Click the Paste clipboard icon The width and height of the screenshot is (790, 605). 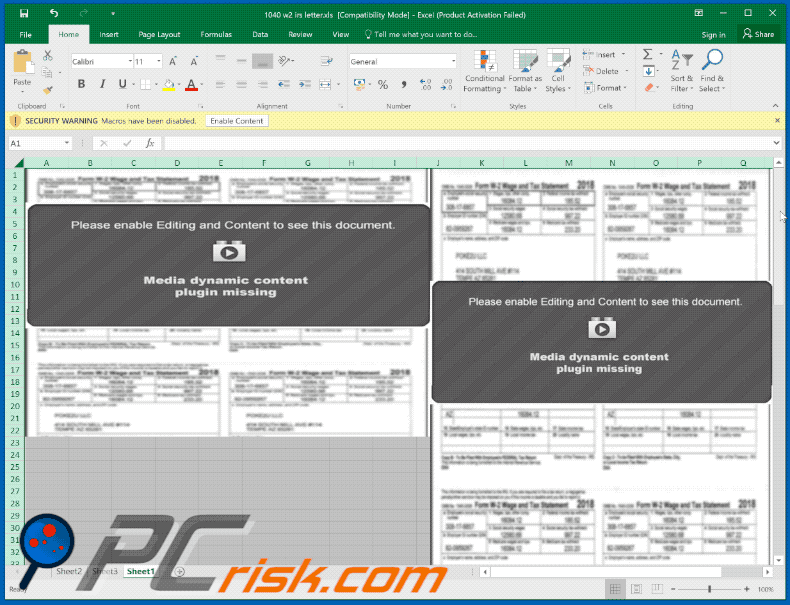23,62
